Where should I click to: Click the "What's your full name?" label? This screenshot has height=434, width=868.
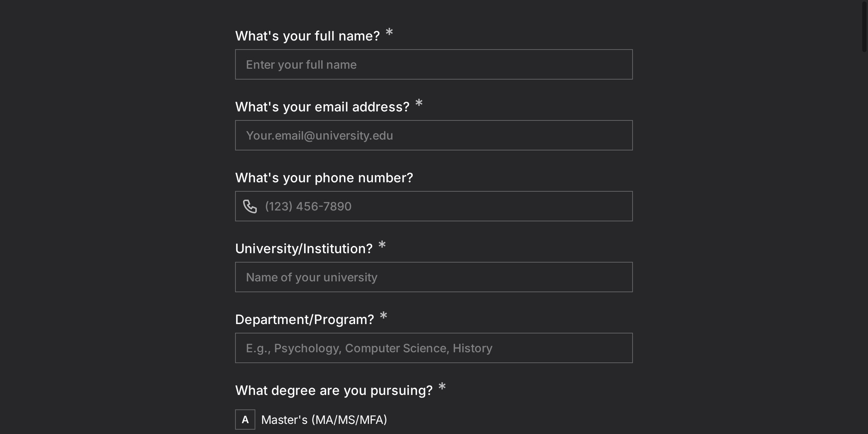click(307, 36)
